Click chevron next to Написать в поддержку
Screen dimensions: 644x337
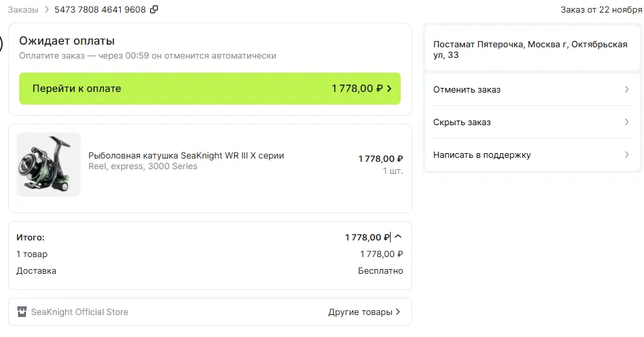[627, 155]
